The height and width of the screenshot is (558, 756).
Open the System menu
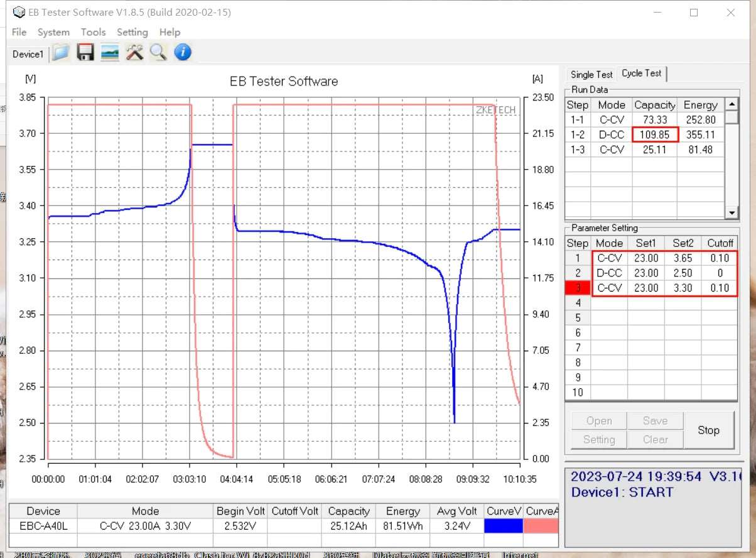(53, 32)
